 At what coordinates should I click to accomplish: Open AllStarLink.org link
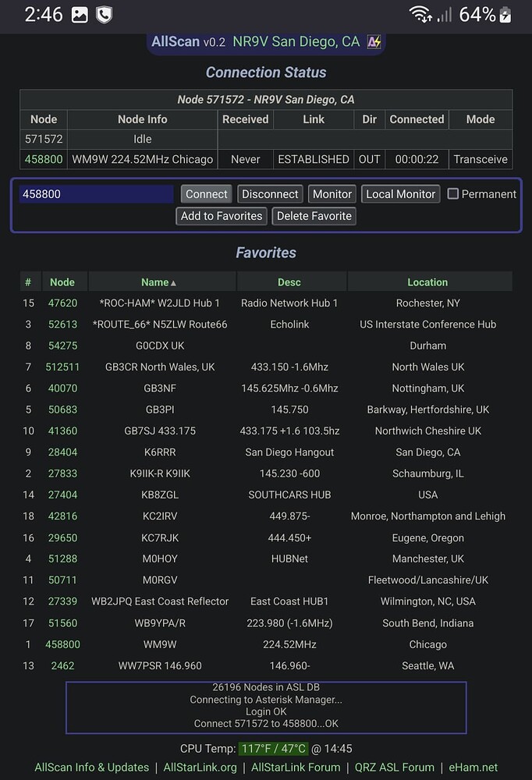tap(200, 767)
